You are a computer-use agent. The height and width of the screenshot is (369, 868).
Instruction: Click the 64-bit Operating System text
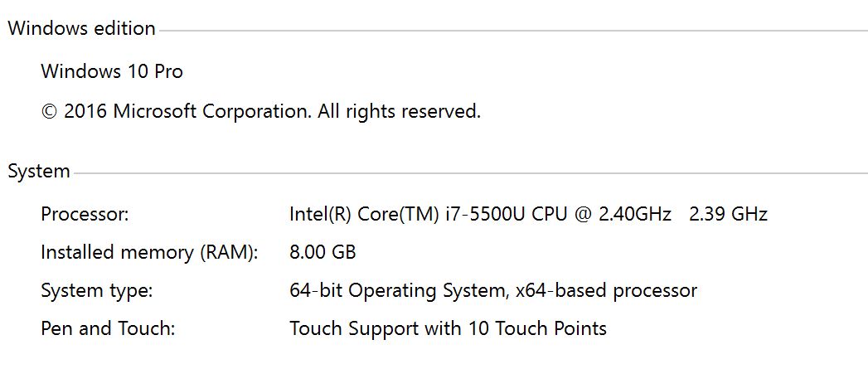coord(396,291)
